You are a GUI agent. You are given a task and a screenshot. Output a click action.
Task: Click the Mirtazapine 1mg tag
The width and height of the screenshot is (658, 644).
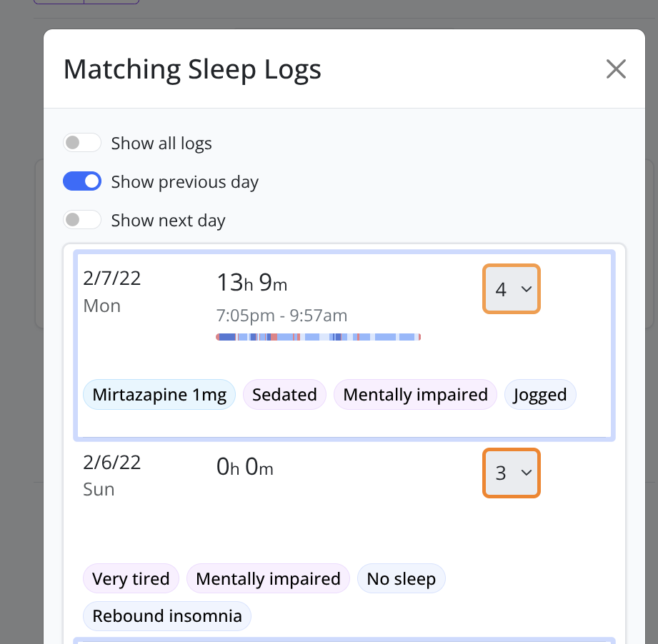coord(159,395)
